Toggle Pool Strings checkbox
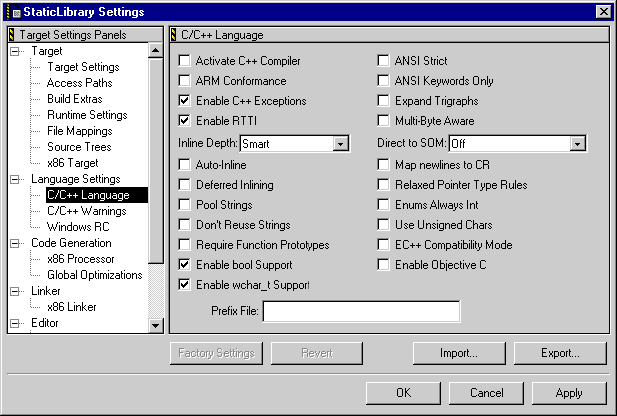This screenshot has width=617, height=416. (184, 205)
